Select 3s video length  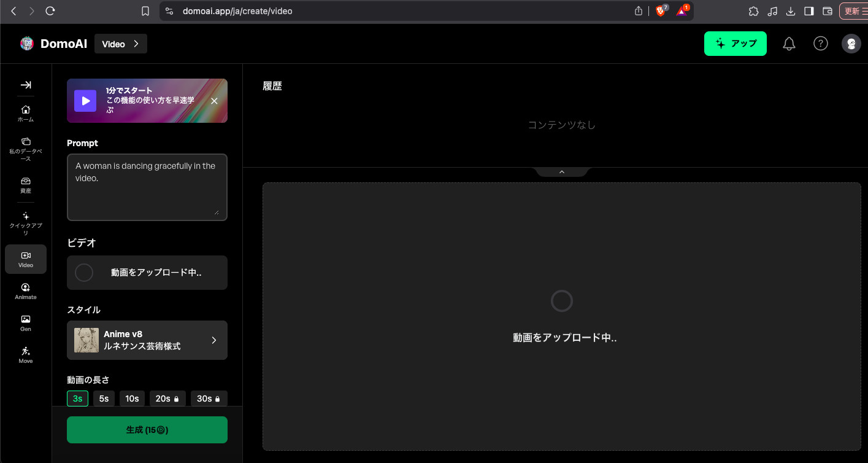click(78, 399)
